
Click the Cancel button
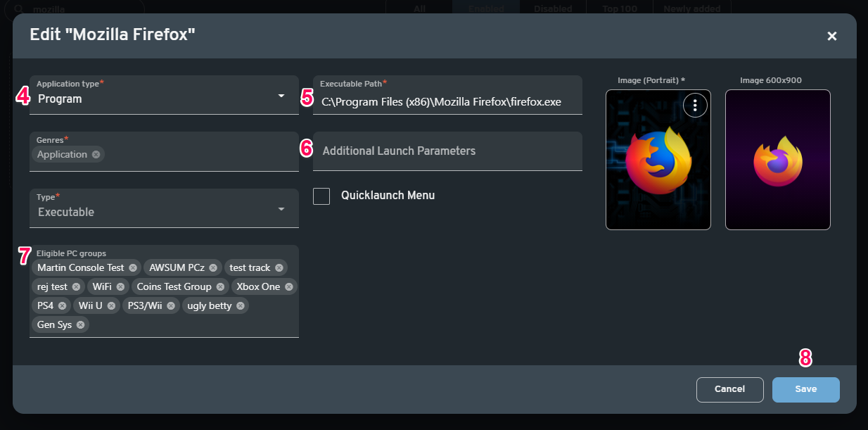[730, 389]
